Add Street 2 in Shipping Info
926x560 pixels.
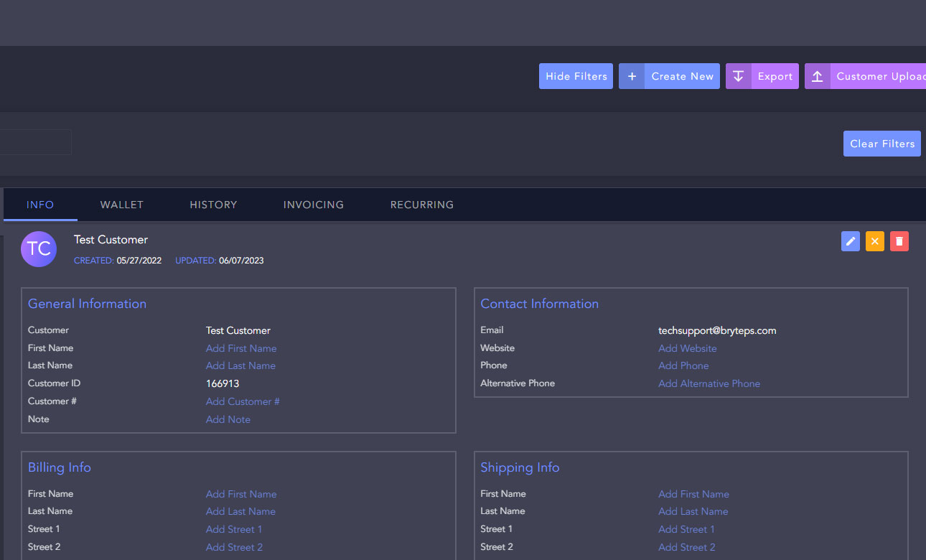pos(687,547)
